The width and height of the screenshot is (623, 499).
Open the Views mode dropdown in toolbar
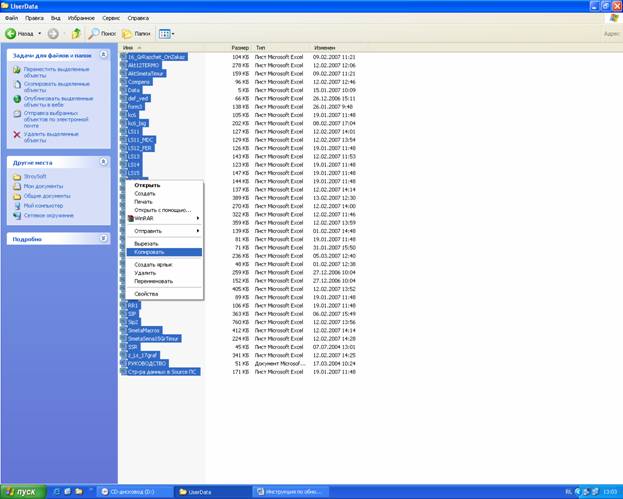(167, 34)
